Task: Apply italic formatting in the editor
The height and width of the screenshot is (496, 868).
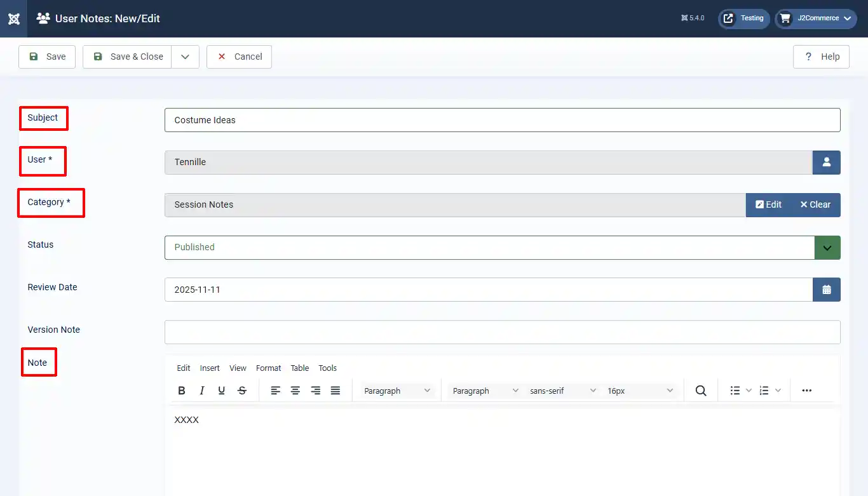Action: 202,391
